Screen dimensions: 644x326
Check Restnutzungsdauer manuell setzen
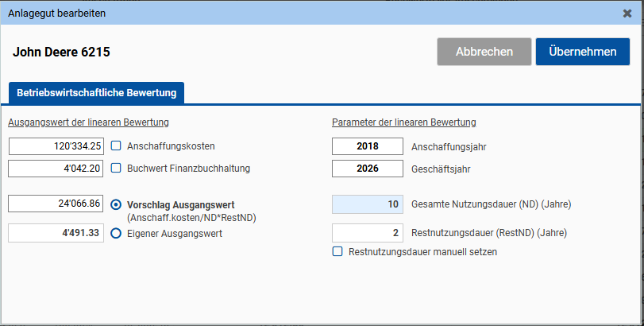(337, 251)
